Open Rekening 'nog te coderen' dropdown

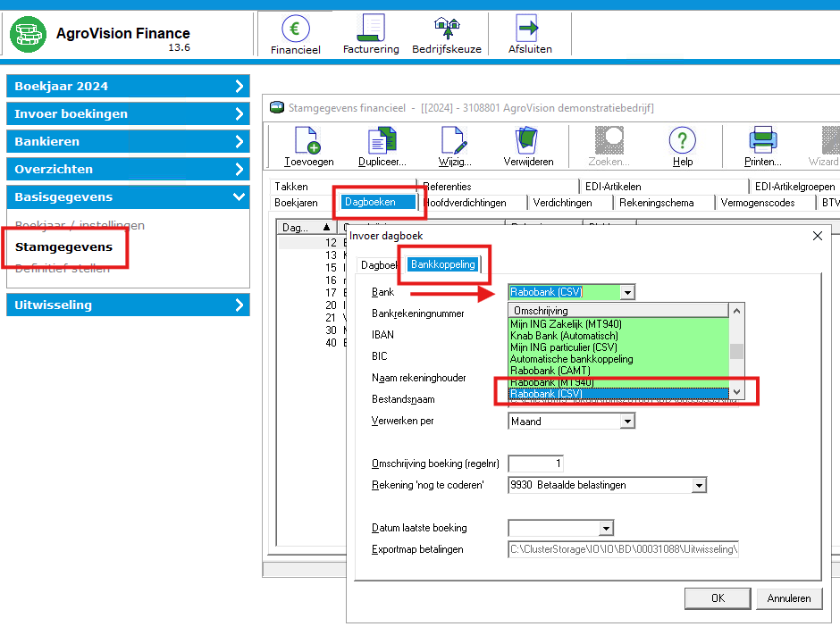699,486
